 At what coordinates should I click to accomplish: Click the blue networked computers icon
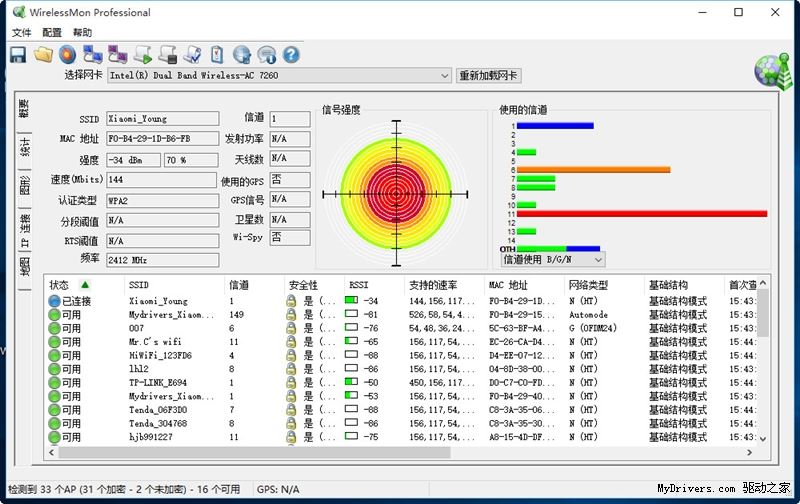93,55
